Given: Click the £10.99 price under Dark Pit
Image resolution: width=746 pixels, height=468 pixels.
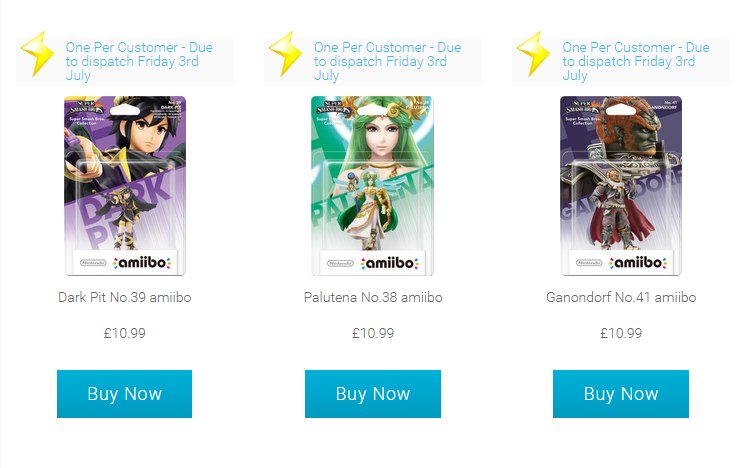Looking at the screenshot, I should tap(125, 333).
